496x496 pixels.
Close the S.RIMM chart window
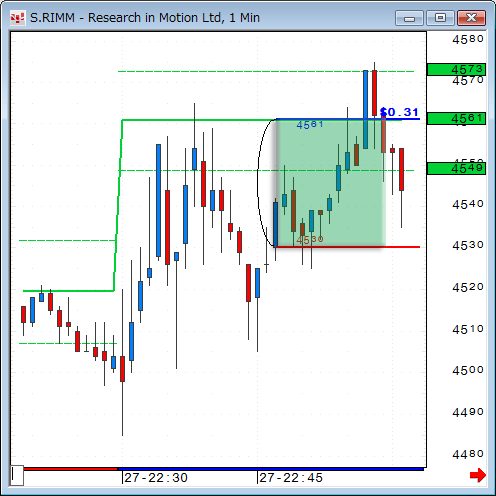(471, 18)
